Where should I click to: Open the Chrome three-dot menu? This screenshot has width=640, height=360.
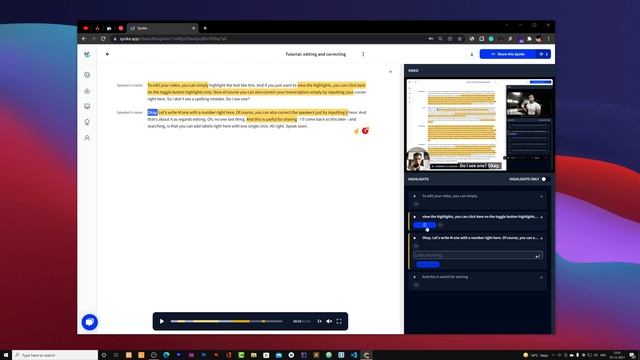pyautogui.click(x=549, y=39)
